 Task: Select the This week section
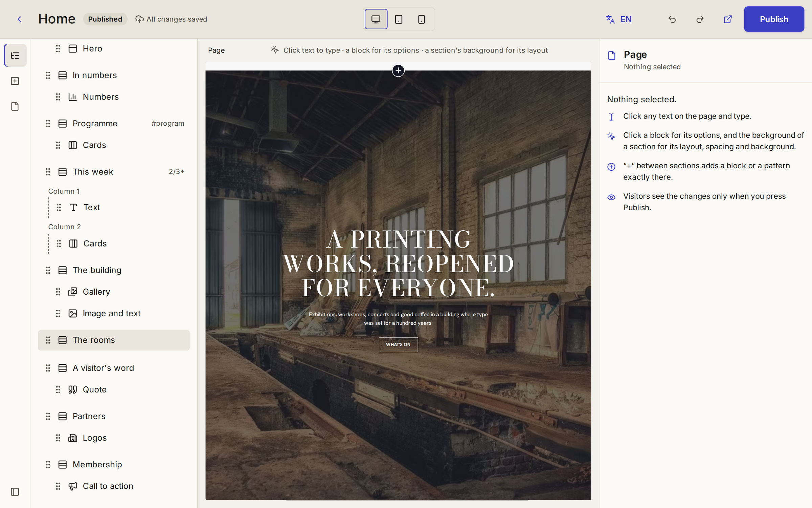tap(114, 172)
